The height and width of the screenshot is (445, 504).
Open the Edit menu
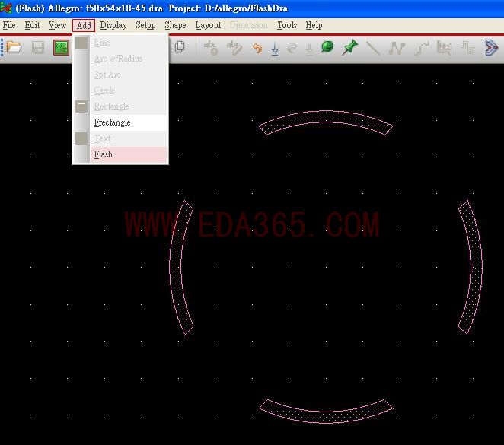click(32, 25)
